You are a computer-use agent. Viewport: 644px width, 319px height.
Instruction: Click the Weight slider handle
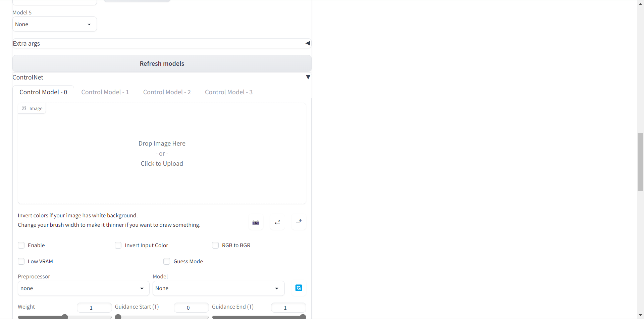[x=65, y=317]
